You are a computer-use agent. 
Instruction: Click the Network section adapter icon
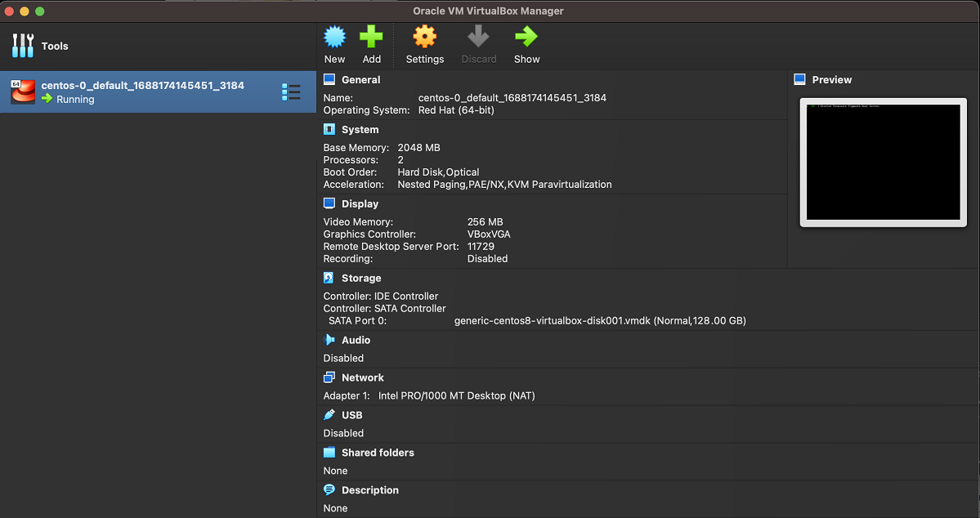(x=329, y=377)
